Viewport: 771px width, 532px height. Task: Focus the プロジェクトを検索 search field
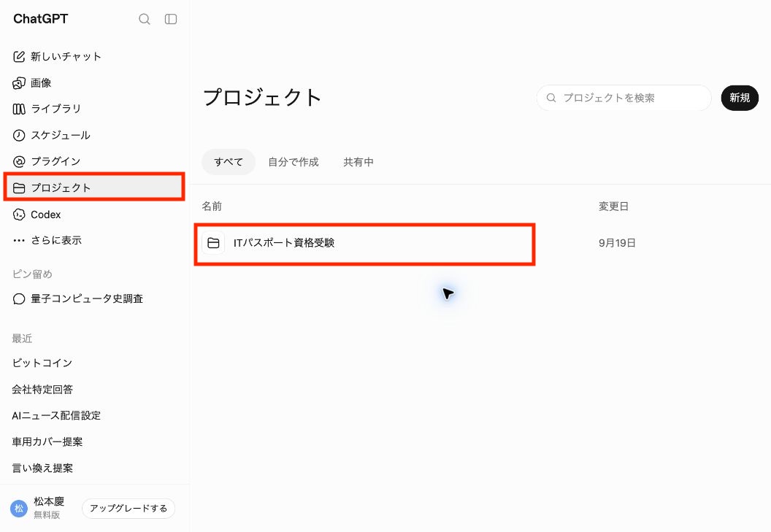pyautogui.click(x=624, y=98)
